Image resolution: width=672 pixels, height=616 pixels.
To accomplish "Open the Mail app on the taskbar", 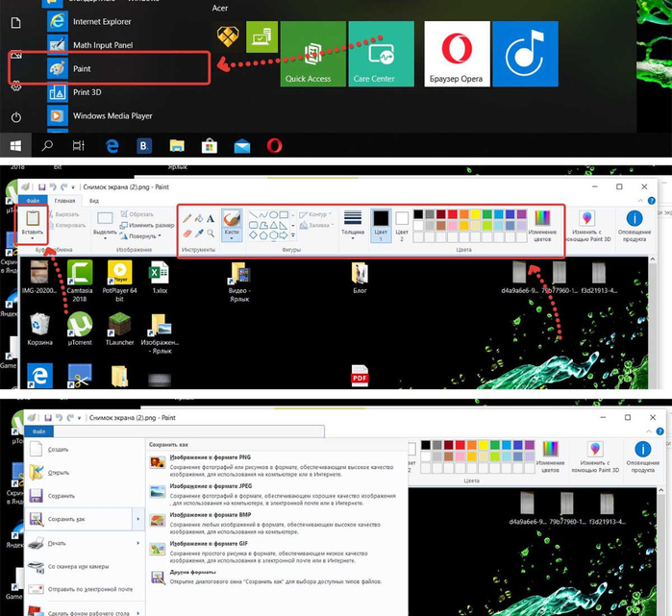I will 242,146.
